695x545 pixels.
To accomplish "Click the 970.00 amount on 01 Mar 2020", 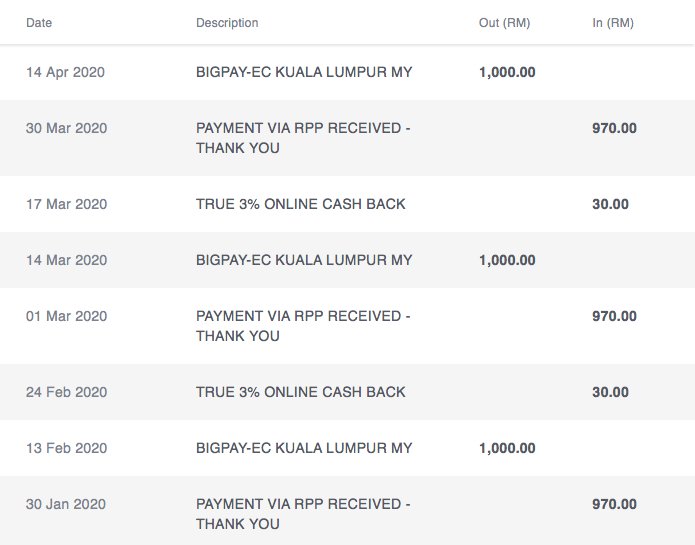I will [x=614, y=316].
